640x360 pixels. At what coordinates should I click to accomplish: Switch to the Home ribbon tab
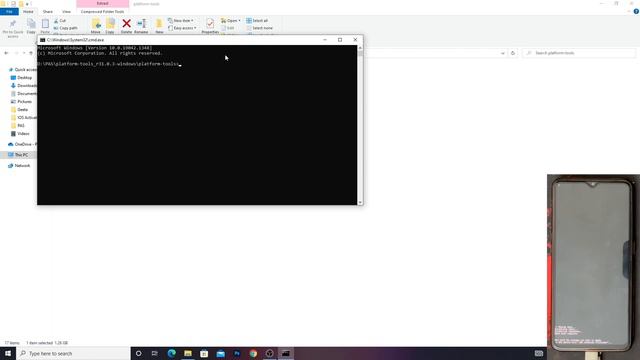click(x=28, y=11)
